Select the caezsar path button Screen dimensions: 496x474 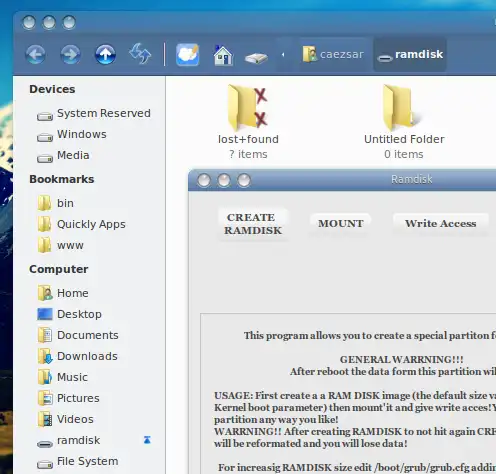[333, 54]
